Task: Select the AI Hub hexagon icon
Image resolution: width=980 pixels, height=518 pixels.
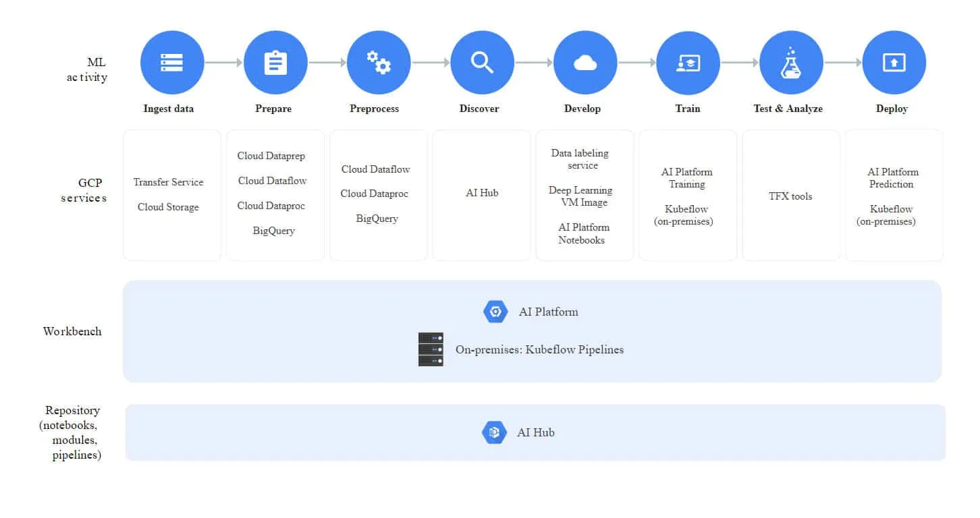Action: coord(493,432)
